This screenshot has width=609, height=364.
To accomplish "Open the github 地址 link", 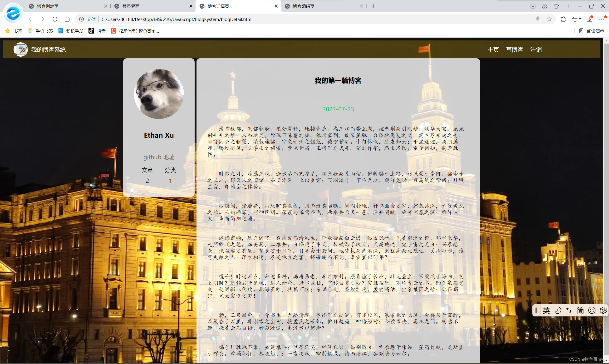I will (159, 157).
